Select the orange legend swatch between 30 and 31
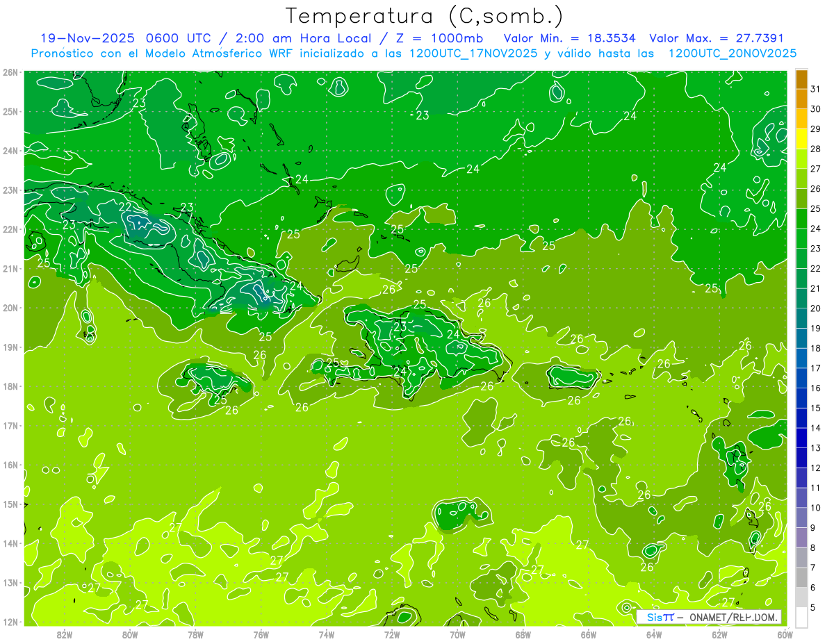 [x=801, y=99]
